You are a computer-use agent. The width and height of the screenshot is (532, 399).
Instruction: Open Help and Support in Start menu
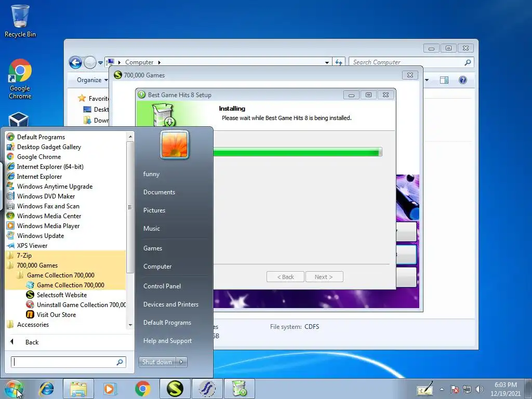[167, 341]
